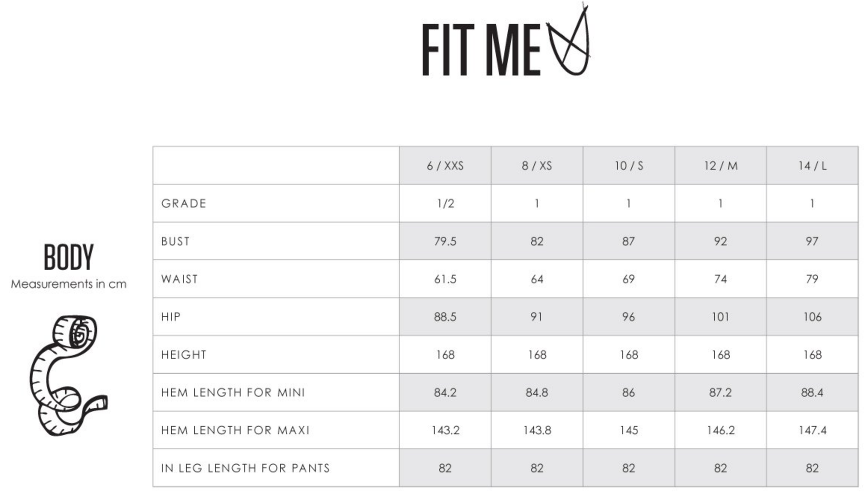Viewport: 868px width, 497px height.
Task: Click the 79.5 bust value cell
Action: 445,241
